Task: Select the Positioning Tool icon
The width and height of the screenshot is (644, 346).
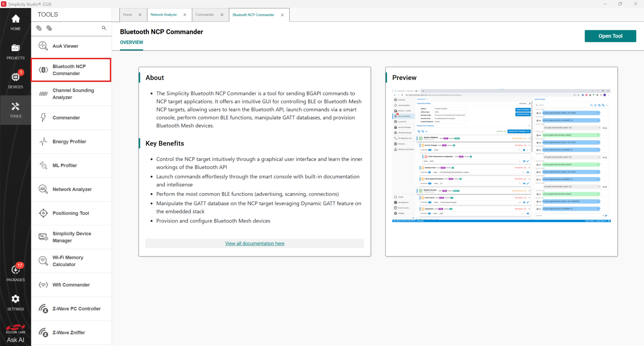Action: coord(43,213)
